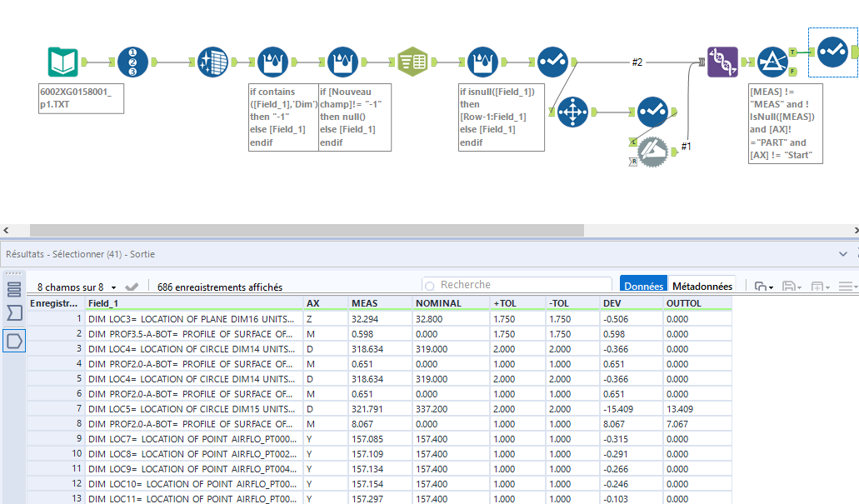Select the purple Union tool
Image resolution: width=859 pixels, height=504 pixels.
tap(722, 62)
